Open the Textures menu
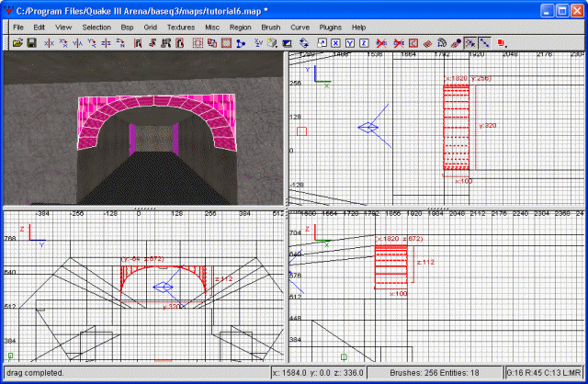 (x=181, y=28)
